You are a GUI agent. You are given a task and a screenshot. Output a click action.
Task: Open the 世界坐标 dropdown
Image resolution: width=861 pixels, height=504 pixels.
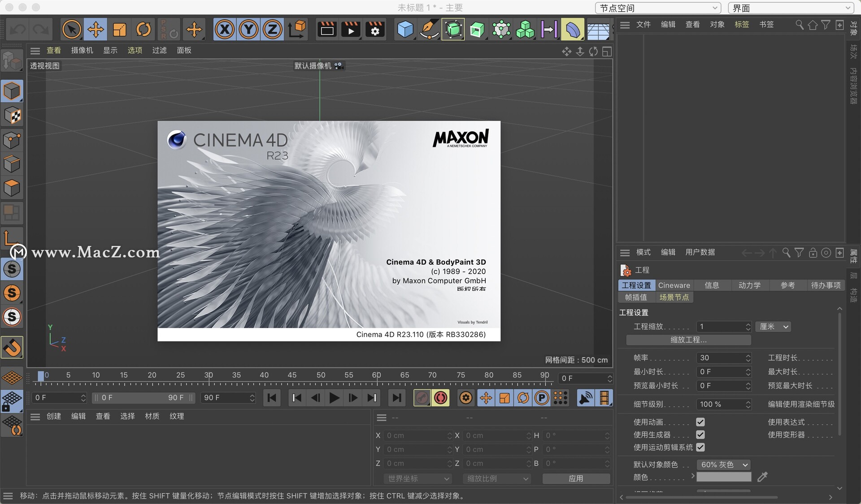pos(417,478)
